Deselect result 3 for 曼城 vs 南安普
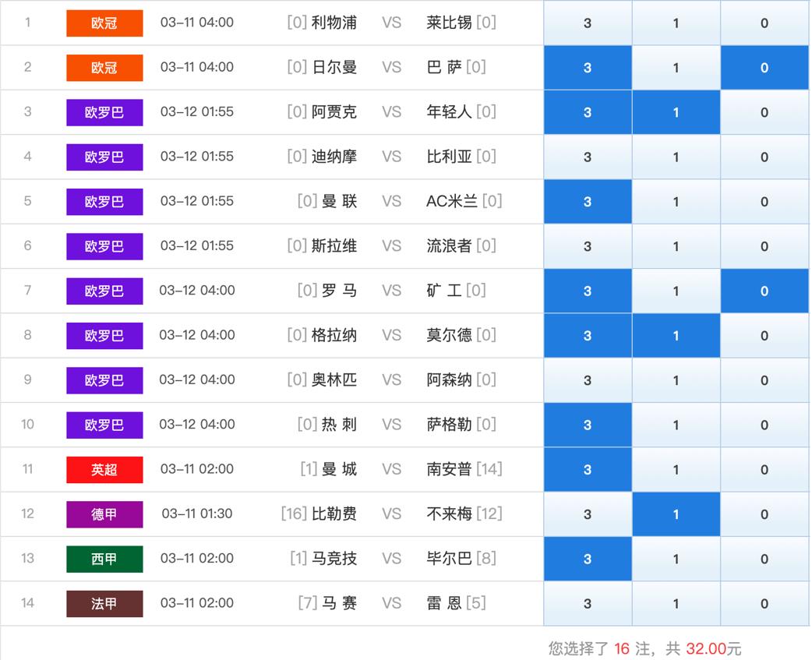Screen dimensions: 812x660 pos(588,470)
